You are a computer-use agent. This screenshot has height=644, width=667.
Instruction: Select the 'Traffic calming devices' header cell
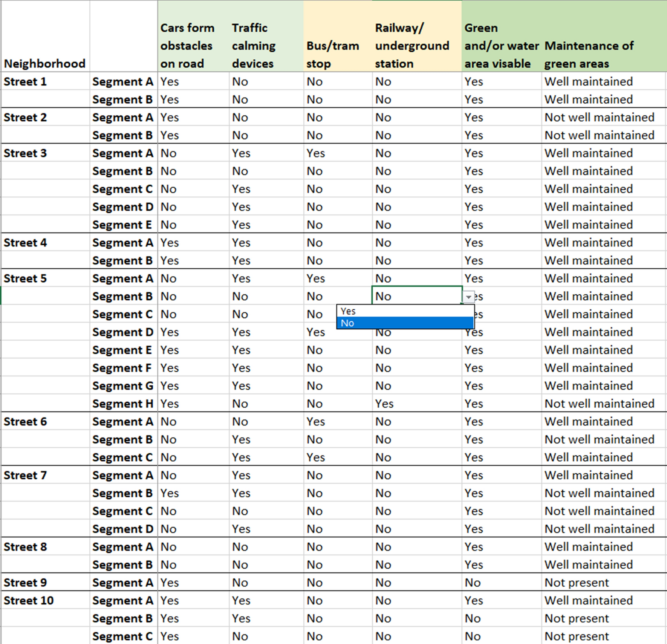pos(266,36)
